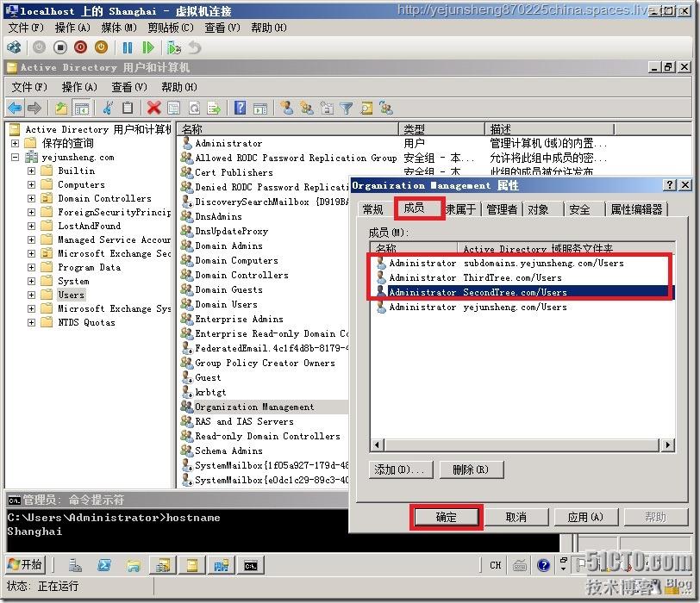Click the Export List toolbar icon
Image resolution: width=700 pixels, height=603 pixels.
click(x=215, y=108)
